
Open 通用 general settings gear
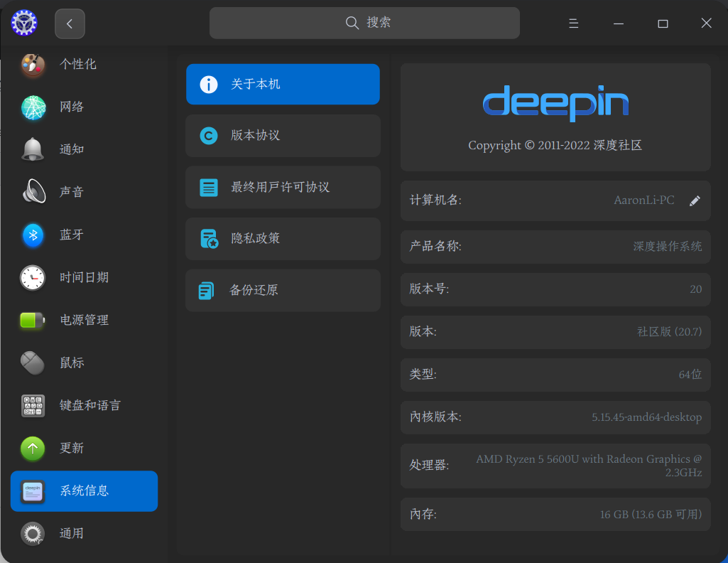pos(33,533)
